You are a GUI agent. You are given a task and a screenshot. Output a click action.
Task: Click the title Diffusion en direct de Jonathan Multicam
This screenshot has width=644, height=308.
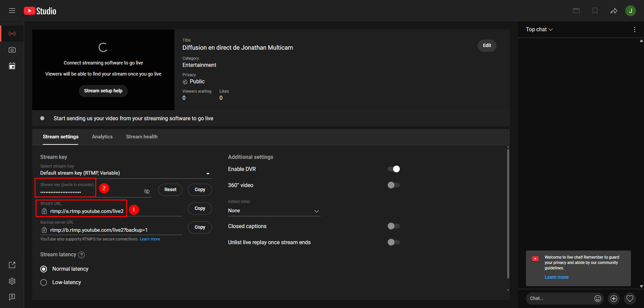(x=238, y=48)
